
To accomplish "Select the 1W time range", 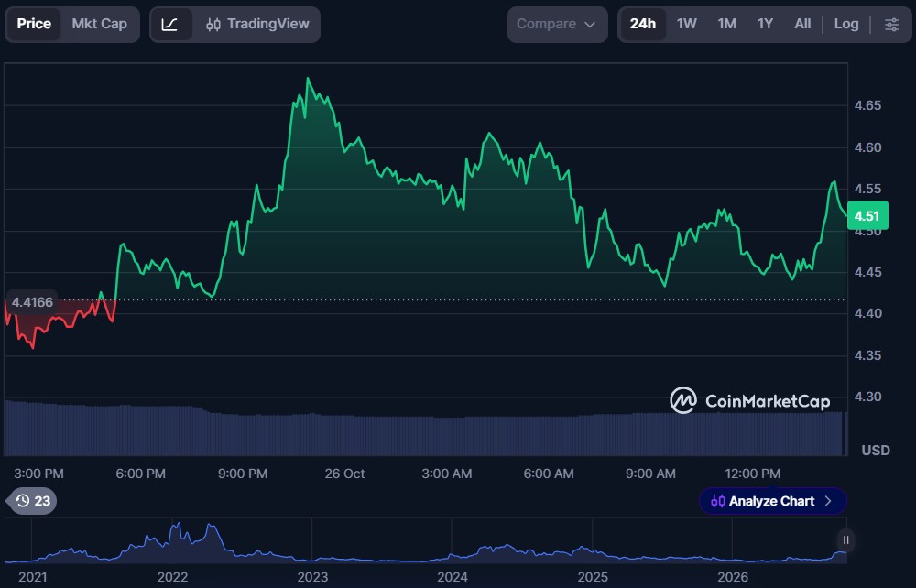I will [686, 24].
